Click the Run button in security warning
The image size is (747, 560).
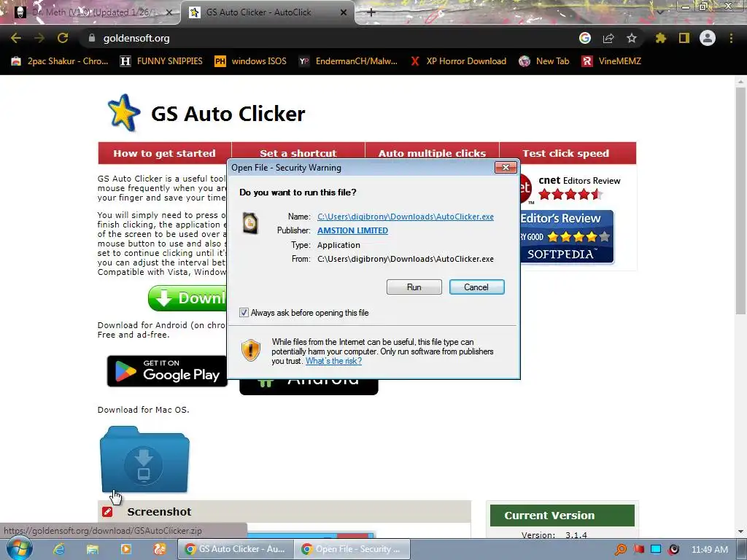(x=414, y=287)
